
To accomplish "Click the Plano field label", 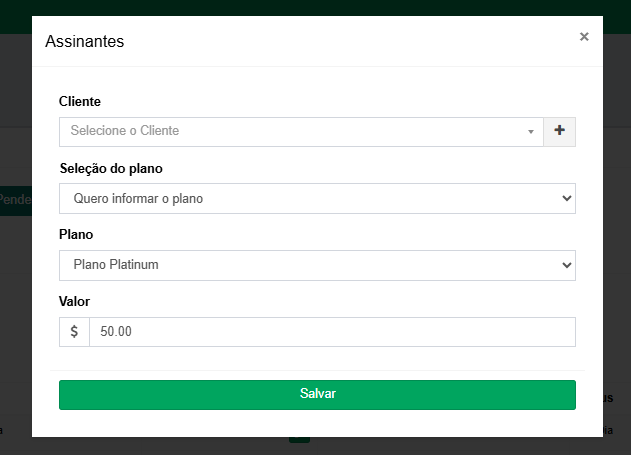I will (78, 235).
